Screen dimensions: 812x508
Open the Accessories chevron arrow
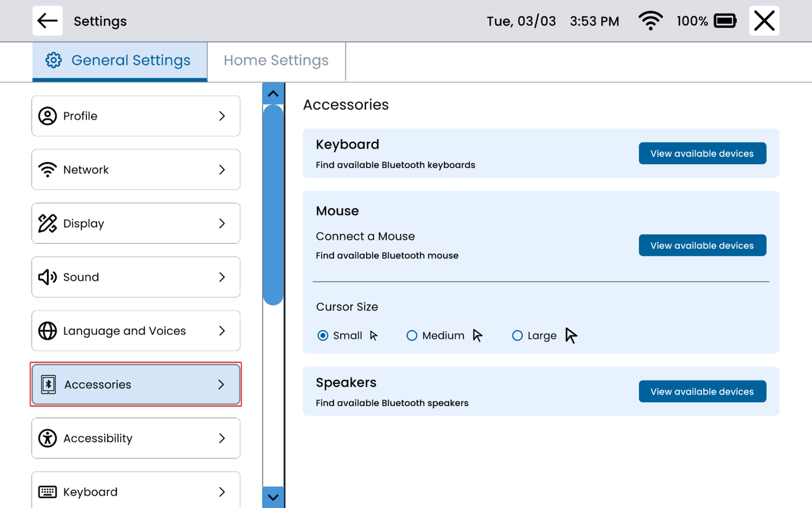point(221,384)
